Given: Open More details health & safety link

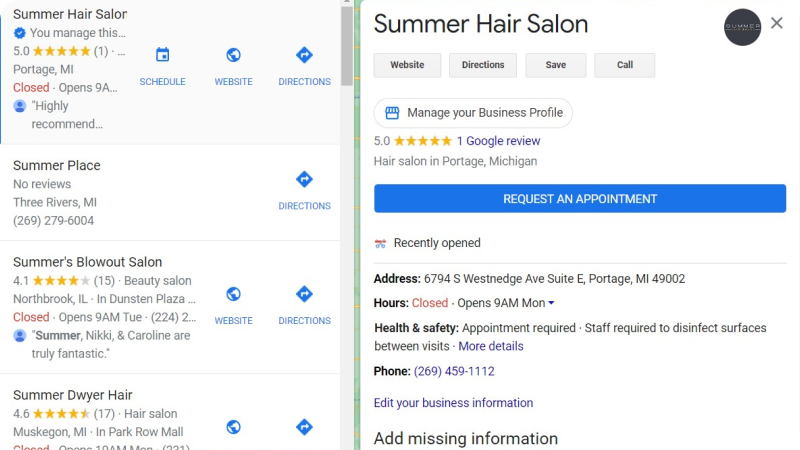Looking at the screenshot, I should point(491,346).
